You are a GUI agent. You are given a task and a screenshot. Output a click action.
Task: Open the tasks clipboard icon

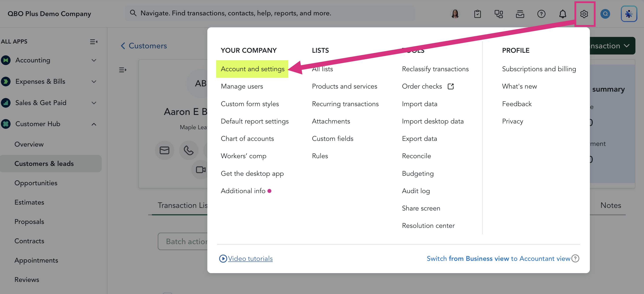tap(478, 14)
